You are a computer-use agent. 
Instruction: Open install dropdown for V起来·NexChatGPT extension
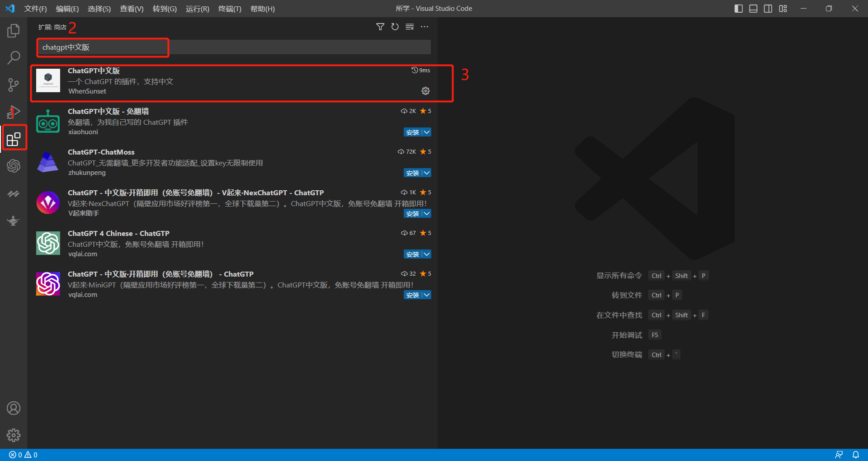tap(427, 213)
